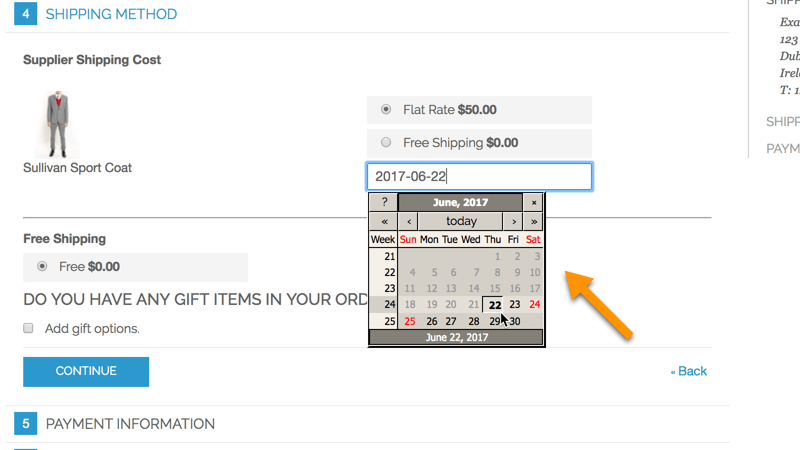Go to next month in calendar
This screenshot has height=450, width=800.
pyautogui.click(x=513, y=221)
